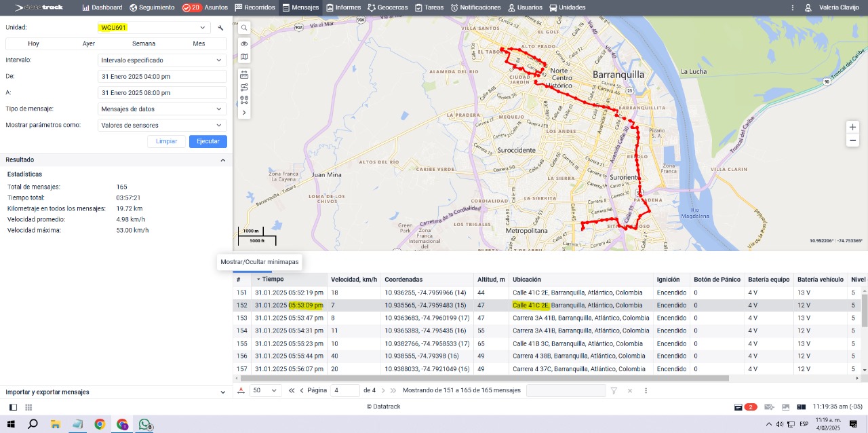This screenshot has width=868, height=433.
Task: Click the table filter funnel icon
Action: click(x=613, y=390)
